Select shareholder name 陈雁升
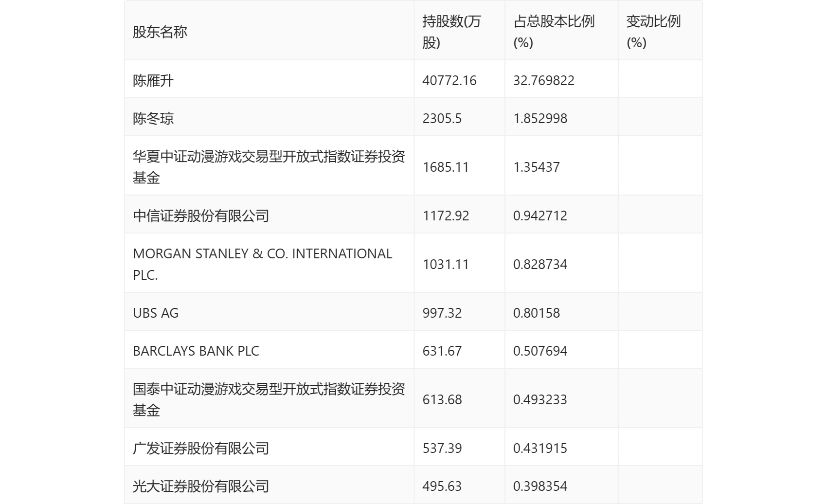Viewport: 827px width, 504px height. coord(153,80)
